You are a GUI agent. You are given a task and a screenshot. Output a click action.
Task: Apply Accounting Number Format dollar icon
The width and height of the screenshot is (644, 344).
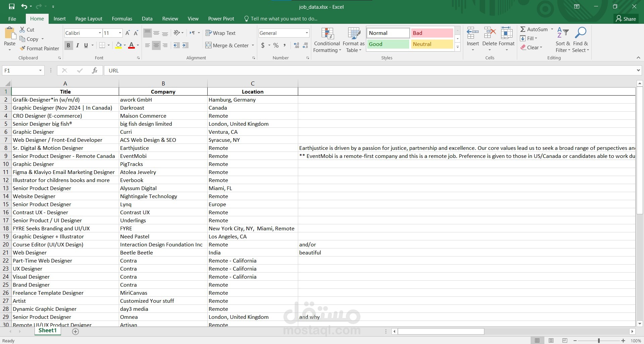[x=263, y=45]
